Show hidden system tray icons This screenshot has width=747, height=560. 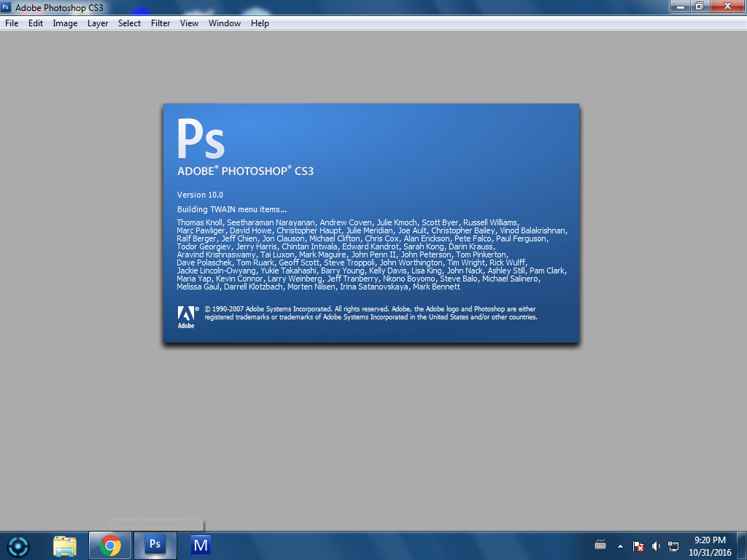(620, 546)
